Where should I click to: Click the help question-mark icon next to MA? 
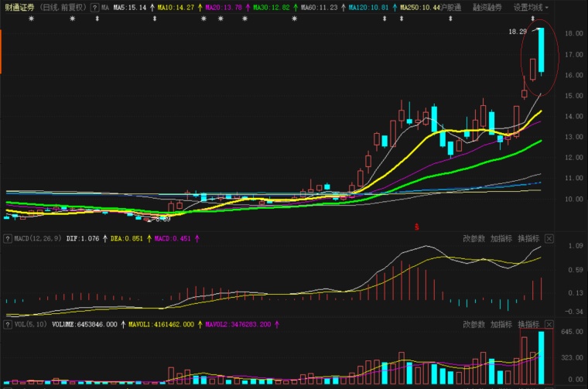tap(95, 8)
